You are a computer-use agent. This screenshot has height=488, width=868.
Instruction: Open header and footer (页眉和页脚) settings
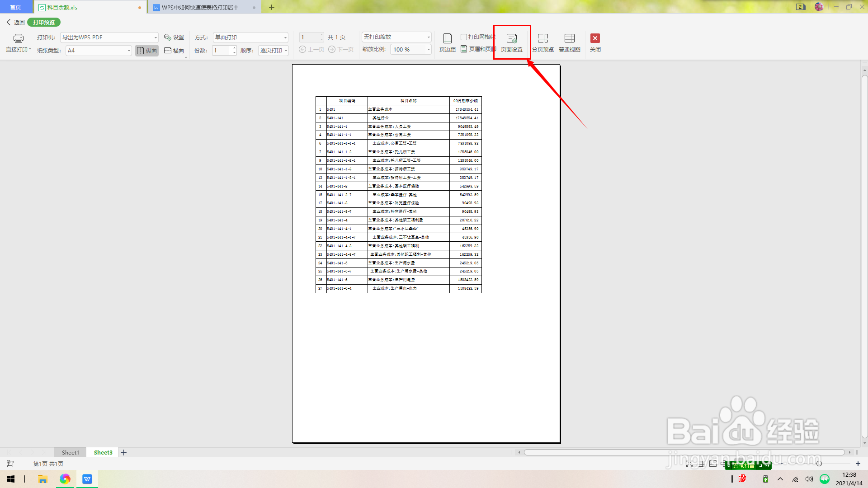pos(478,49)
